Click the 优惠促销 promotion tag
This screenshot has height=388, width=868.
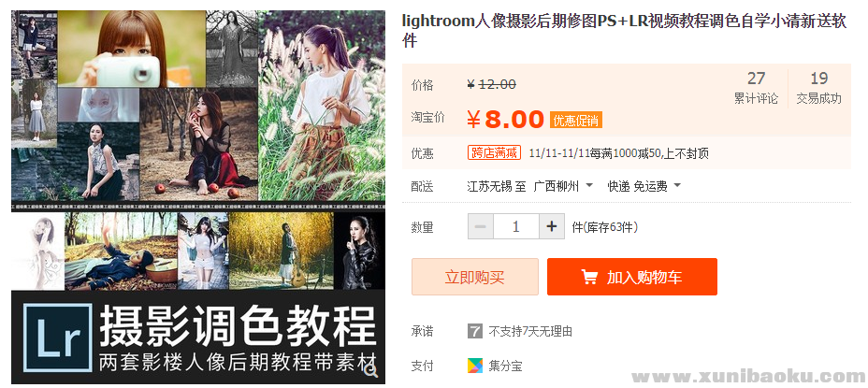[x=576, y=121]
